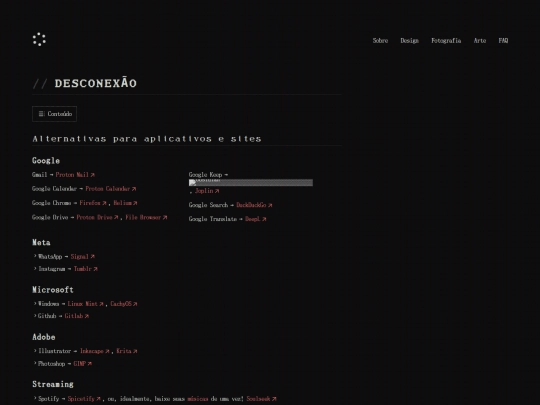Navigate to the Arte page
Image resolution: width=540 pixels, height=405 pixels.
click(480, 41)
